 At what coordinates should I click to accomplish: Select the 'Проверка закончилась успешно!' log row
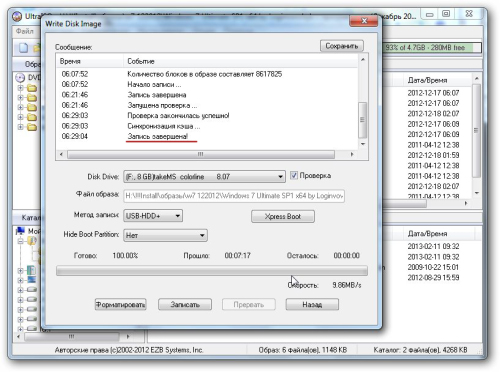(207, 116)
